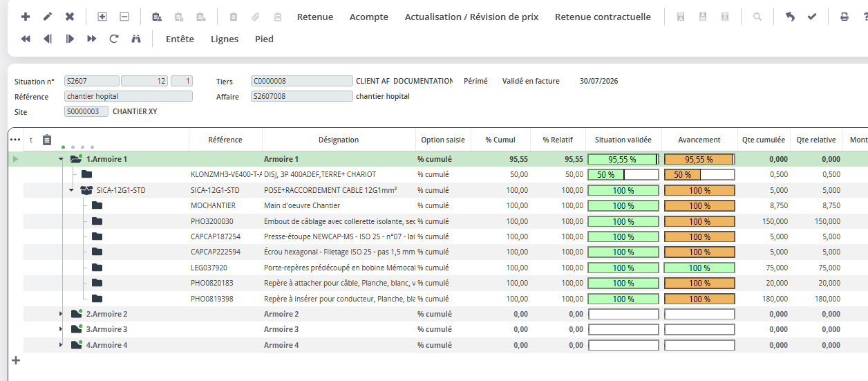Click the expand all plus-box icon
This screenshot has width=868, height=381.
[x=102, y=17]
